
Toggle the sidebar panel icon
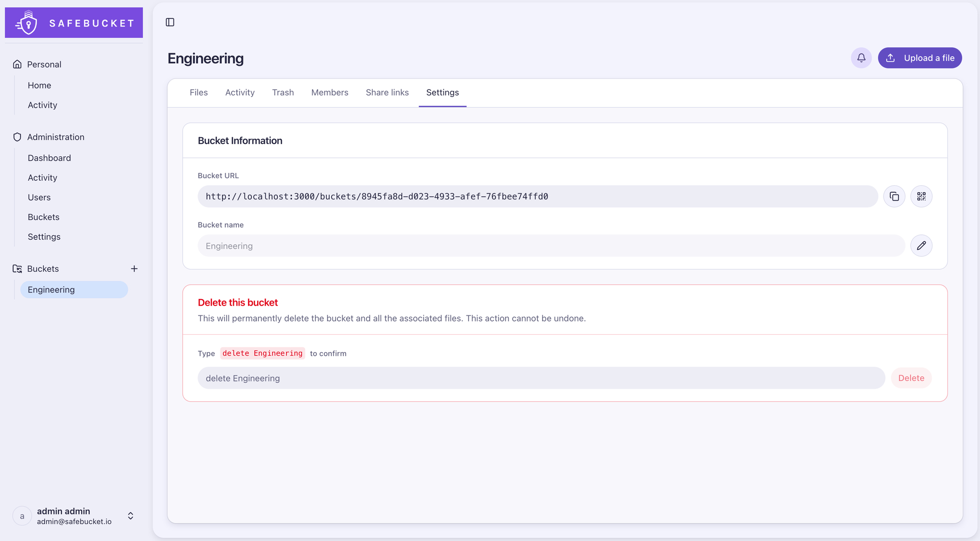(170, 22)
